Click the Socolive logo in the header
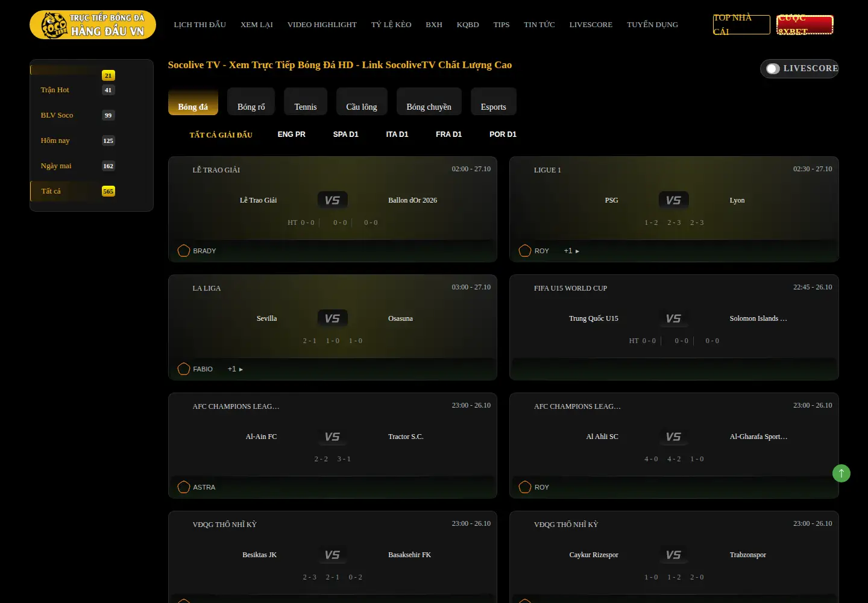 coord(93,25)
